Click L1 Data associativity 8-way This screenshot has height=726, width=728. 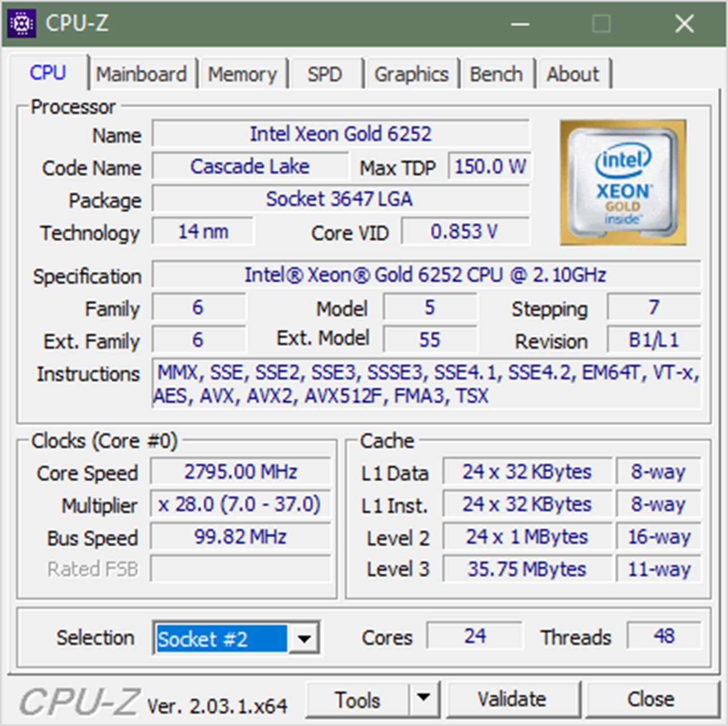659,472
